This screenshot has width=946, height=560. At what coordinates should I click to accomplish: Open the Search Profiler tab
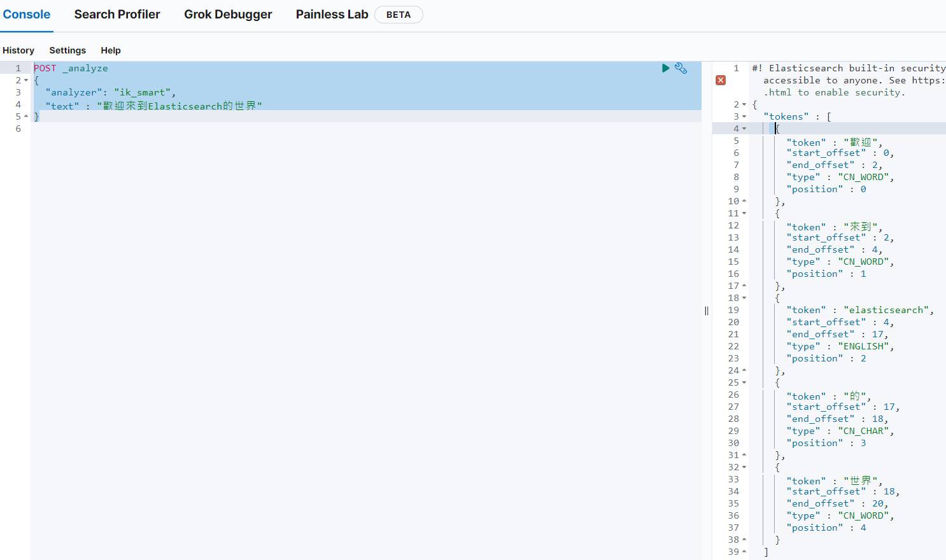click(117, 14)
